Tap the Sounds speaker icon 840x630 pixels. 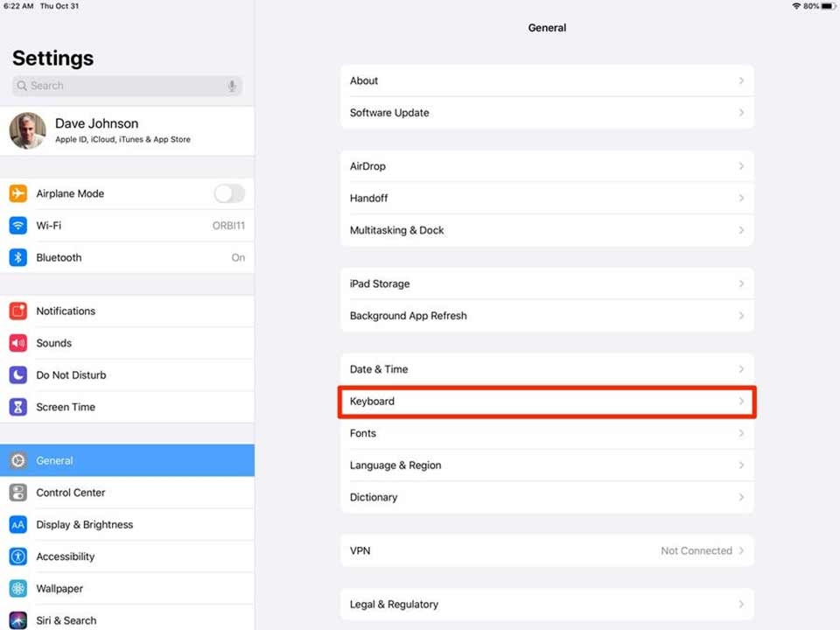[x=18, y=343]
